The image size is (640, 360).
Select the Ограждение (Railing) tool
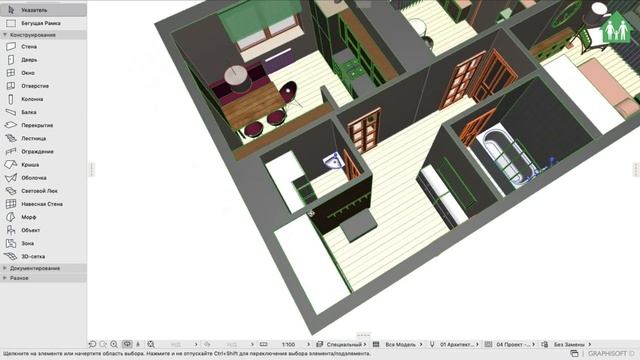coord(43,151)
